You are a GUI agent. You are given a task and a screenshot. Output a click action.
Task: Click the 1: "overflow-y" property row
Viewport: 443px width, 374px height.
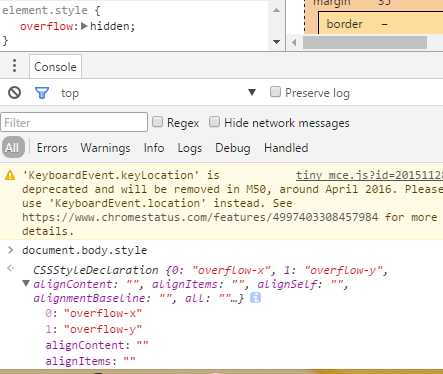click(94, 329)
